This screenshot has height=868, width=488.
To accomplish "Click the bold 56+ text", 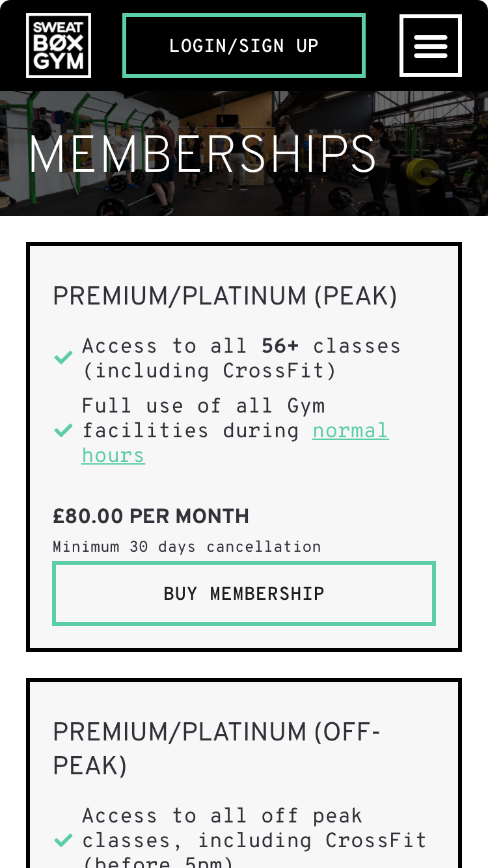I will (280, 346).
